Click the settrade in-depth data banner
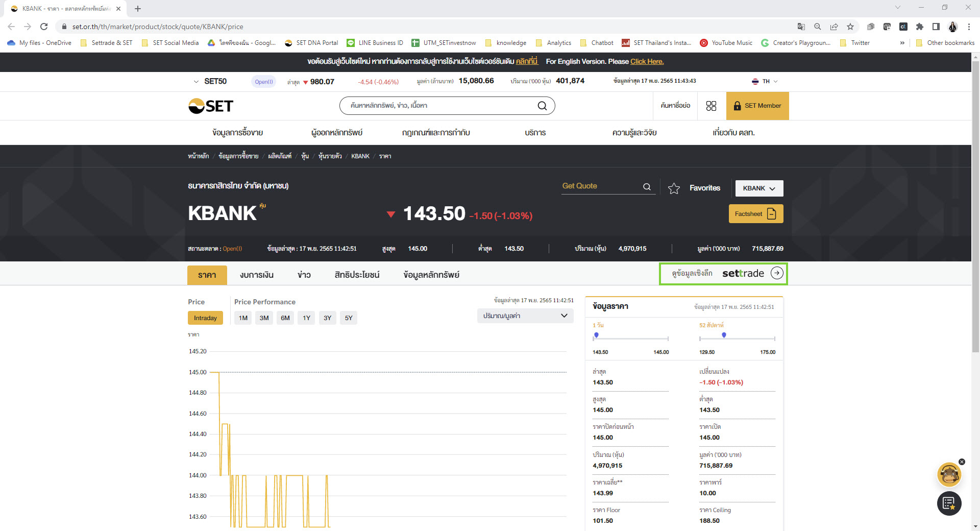 click(723, 274)
